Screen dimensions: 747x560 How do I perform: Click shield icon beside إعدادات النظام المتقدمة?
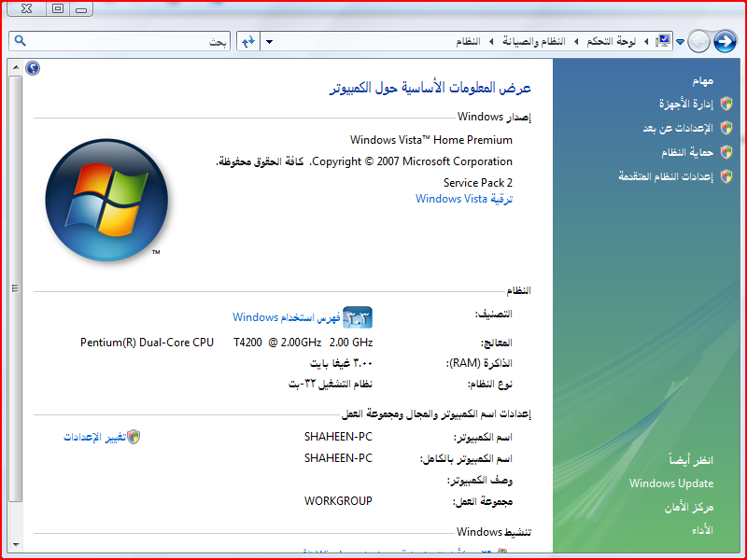coord(726,176)
